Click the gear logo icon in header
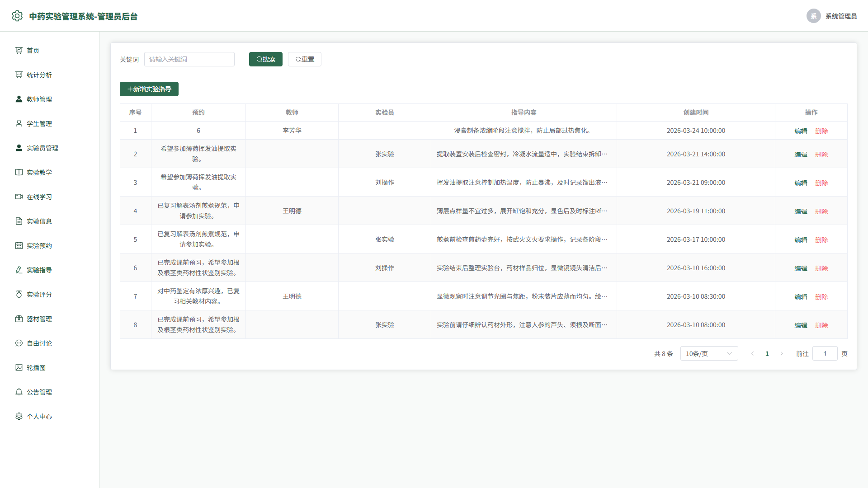 tap(17, 16)
